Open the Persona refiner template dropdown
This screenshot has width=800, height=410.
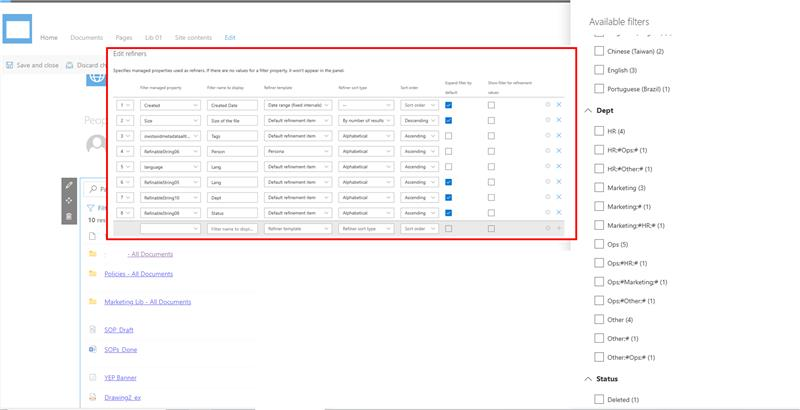298,151
